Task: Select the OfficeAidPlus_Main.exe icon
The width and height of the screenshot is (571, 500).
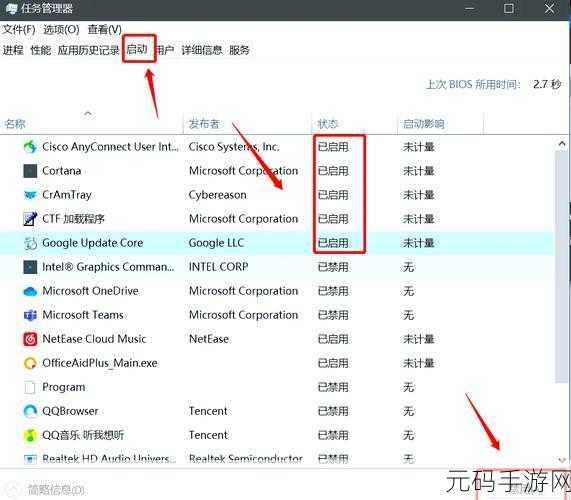Action: click(x=30, y=363)
